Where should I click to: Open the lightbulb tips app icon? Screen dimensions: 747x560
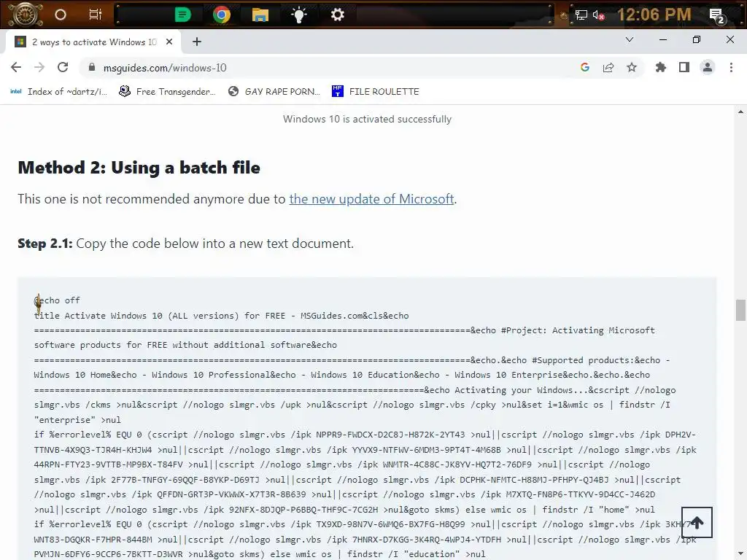[298, 15]
